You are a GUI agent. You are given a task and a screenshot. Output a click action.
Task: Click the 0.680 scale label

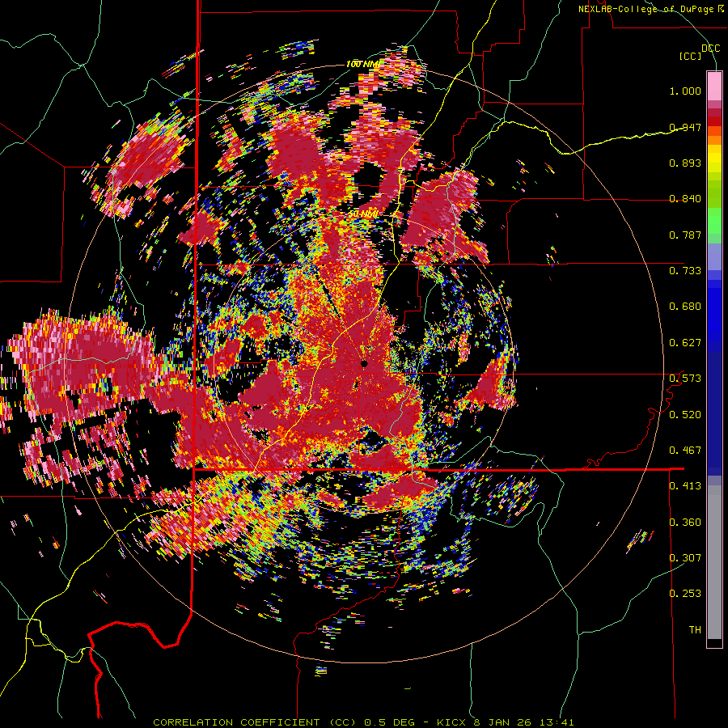tap(685, 306)
